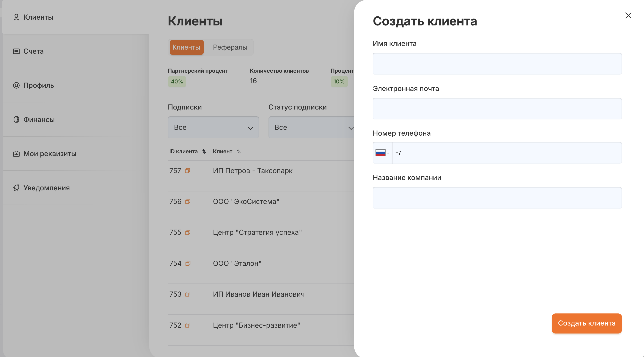Click the user circle icon next to Профиль
The width and height of the screenshot is (644, 357).
(16, 85)
